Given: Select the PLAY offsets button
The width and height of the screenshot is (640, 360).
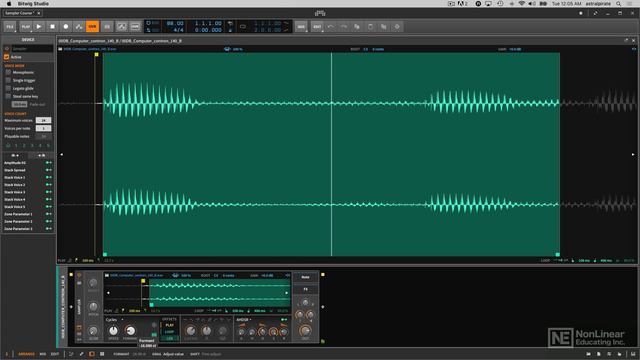Looking at the screenshot, I should (169, 325).
